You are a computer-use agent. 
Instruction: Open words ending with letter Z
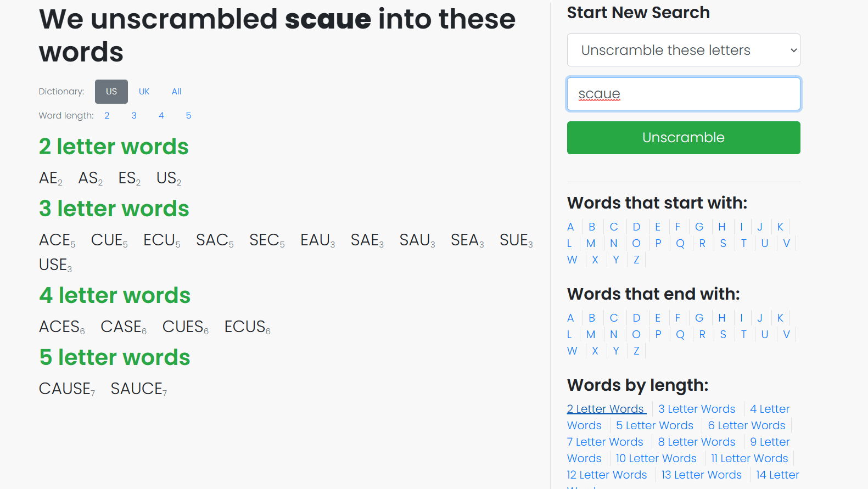(636, 351)
